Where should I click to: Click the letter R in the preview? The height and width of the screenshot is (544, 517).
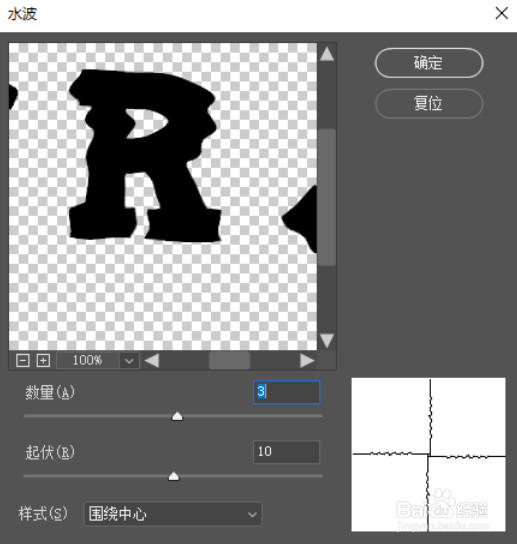tap(146, 156)
